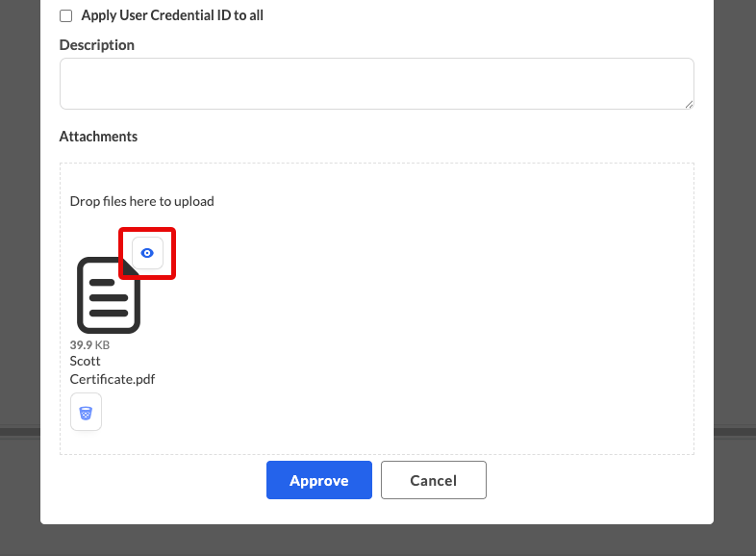
Task: Click the 39.9 KB file size label
Action: [89, 345]
